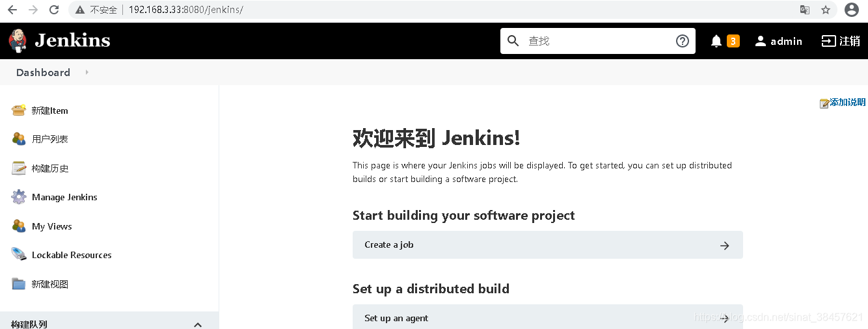Reload the page with the refresh icon
Image resolution: width=868 pixels, height=329 pixels.
point(54,10)
